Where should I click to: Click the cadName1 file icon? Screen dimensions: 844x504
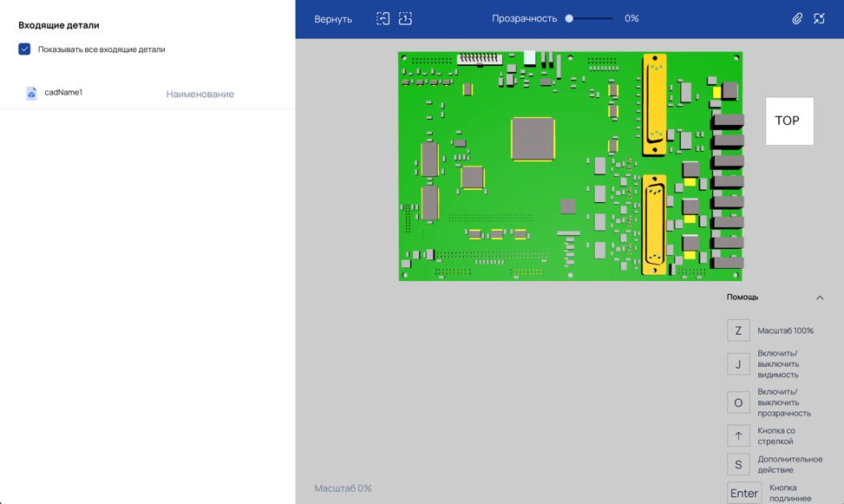click(x=32, y=93)
